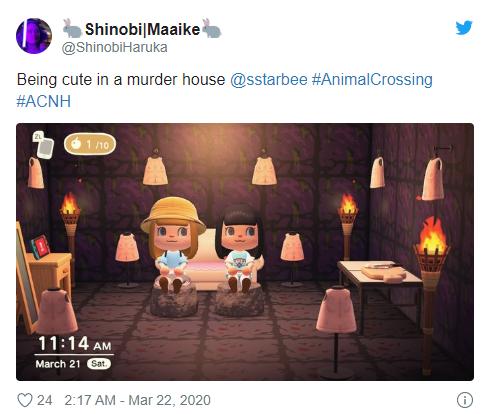Click the rabbit emoji after Shinobi|Maaike
The height and width of the screenshot is (414, 481).
(212, 28)
